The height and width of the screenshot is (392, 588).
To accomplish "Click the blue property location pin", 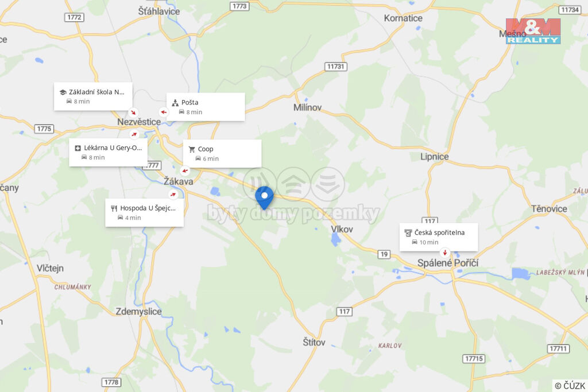I will click(264, 198).
